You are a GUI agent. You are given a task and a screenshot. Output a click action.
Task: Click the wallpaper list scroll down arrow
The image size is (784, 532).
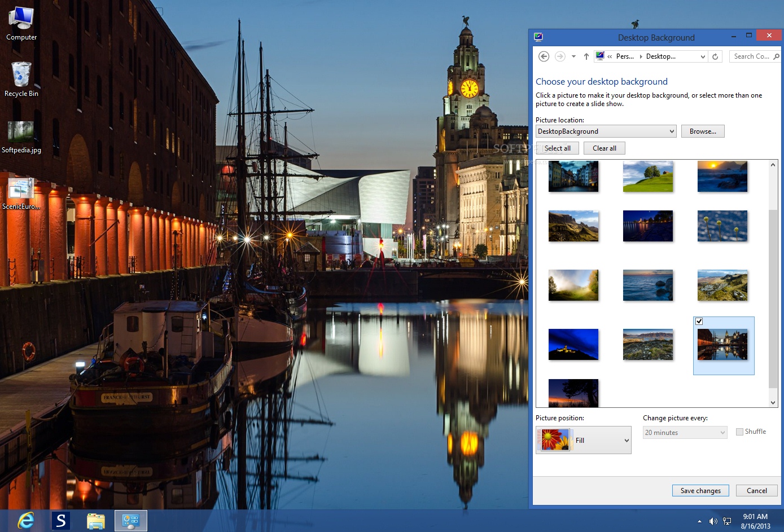click(x=773, y=402)
